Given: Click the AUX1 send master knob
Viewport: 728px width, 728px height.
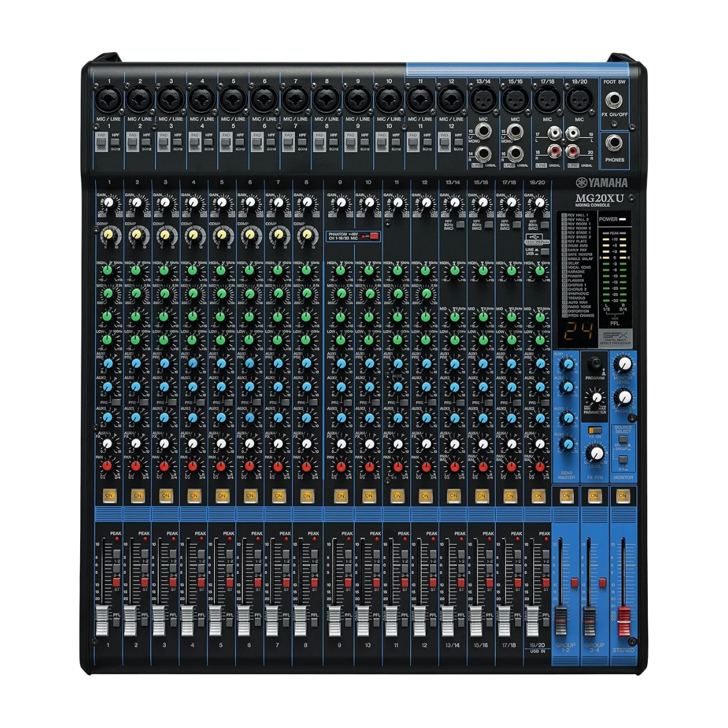Looking at the screenshot, I should (568, 364).
